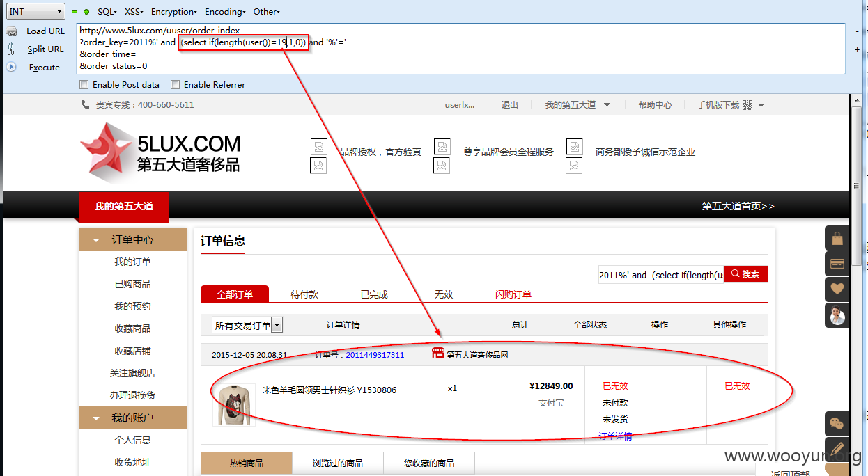868x476 pixels.
Task: Open the 所有交易订单 dropdown
Action: coord(247,325)
